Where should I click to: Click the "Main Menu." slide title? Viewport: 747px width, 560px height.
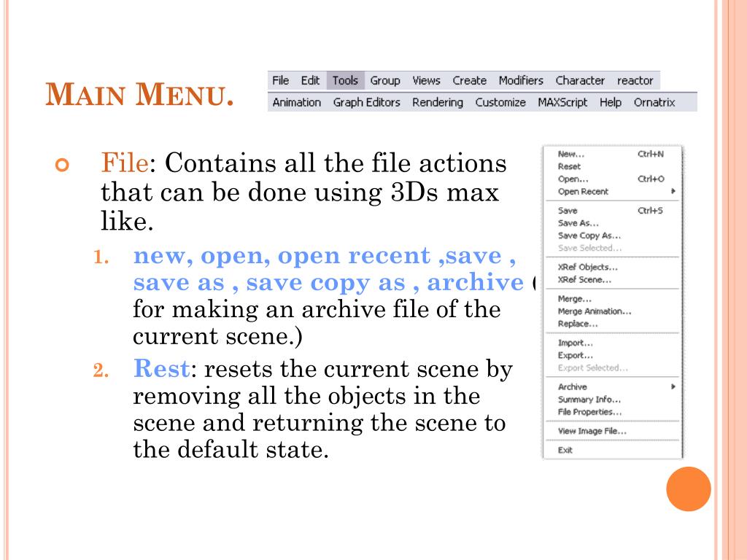click(139, 94)
